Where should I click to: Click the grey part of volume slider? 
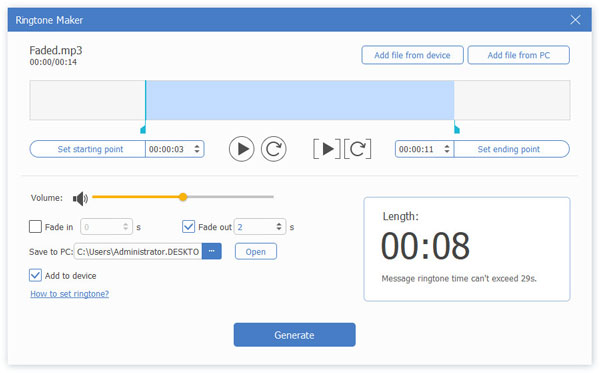(230, 197)
